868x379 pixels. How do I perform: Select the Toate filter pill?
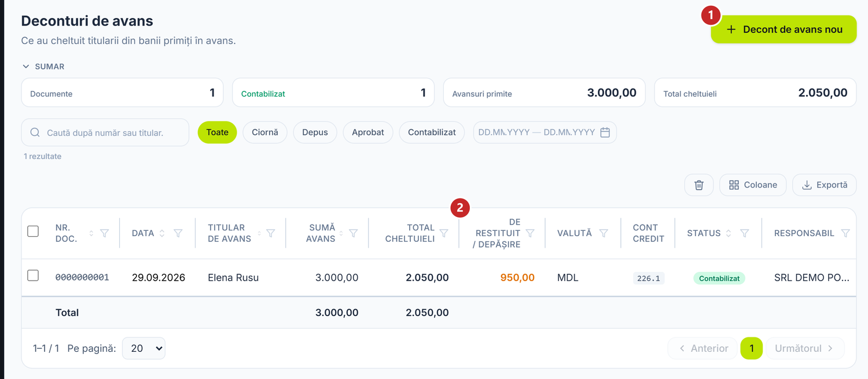217,133
